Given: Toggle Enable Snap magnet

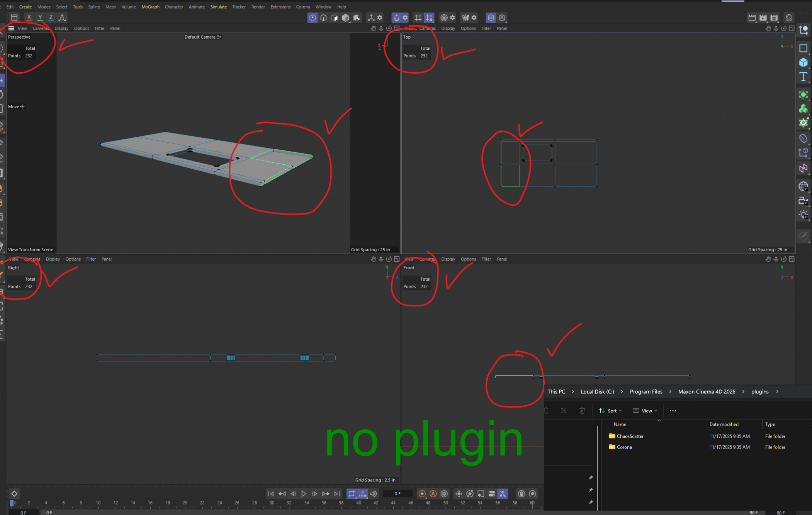Looking at the screenshot, I should [x=396, y=18].
